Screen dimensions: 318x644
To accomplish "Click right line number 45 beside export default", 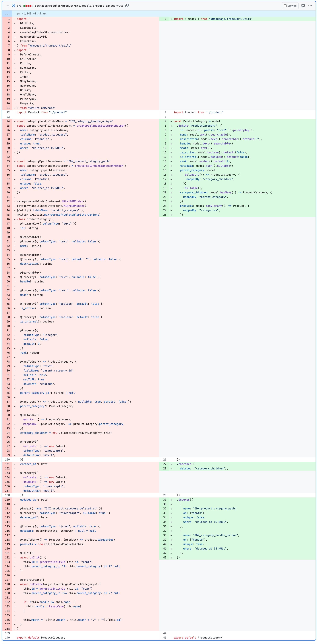I will 165,638.
